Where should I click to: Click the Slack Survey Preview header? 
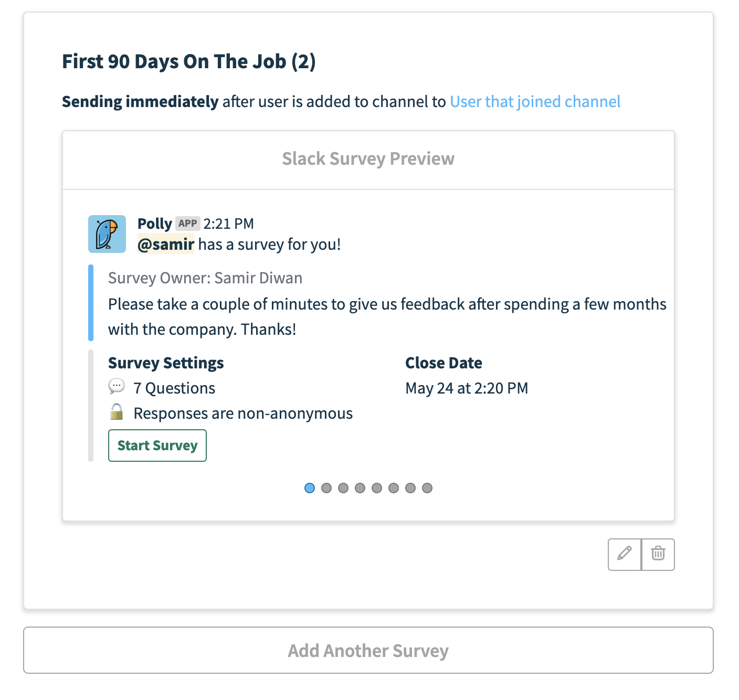click(x=368, y=159)
